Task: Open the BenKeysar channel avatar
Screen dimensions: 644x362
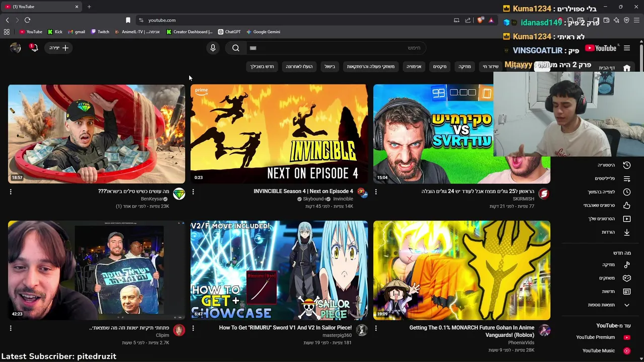Action: 179,194
